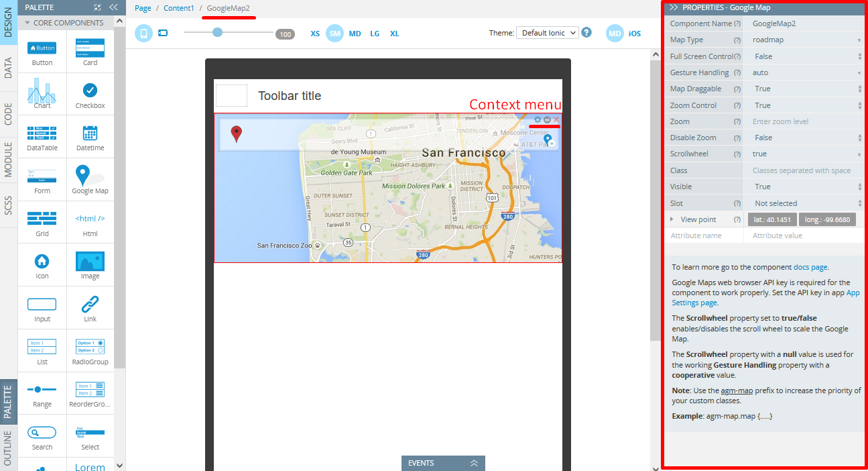Edit the Zoom level input field

(x=804, y=121)
